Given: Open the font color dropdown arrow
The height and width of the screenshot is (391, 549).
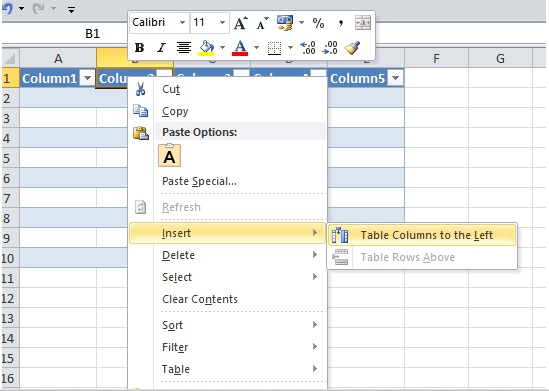Looking at the screenshot, I should click(256, 47).
